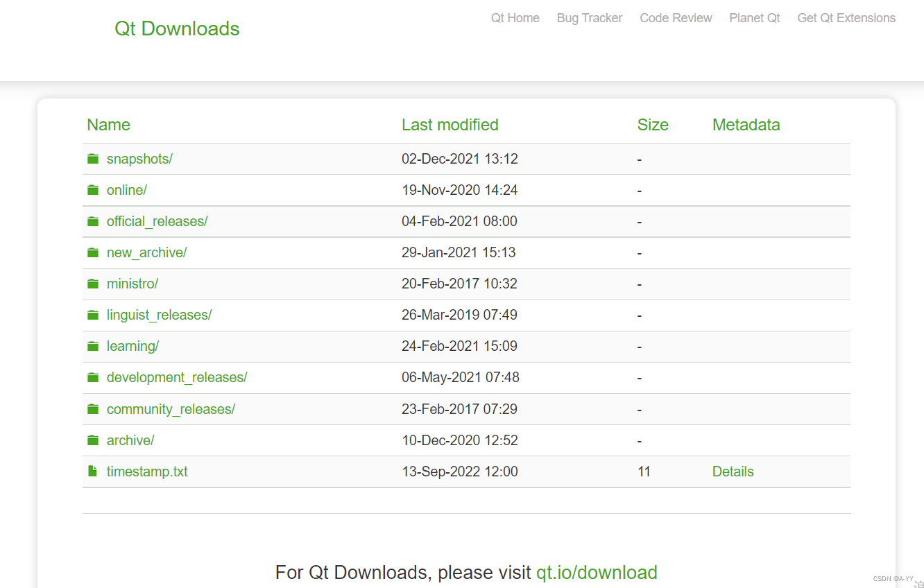Image resolution: width=924 pixels, height=588 pixels.
Task: Click the folder icon beside official_releases/
Action: pos(93,221)
